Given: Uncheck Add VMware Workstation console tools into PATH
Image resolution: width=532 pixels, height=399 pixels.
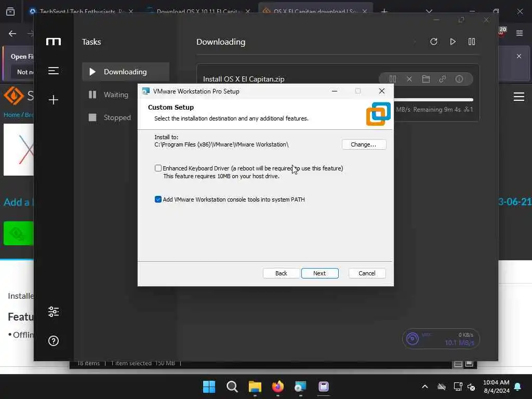Looking at the screenshot, I should (158, 199).
